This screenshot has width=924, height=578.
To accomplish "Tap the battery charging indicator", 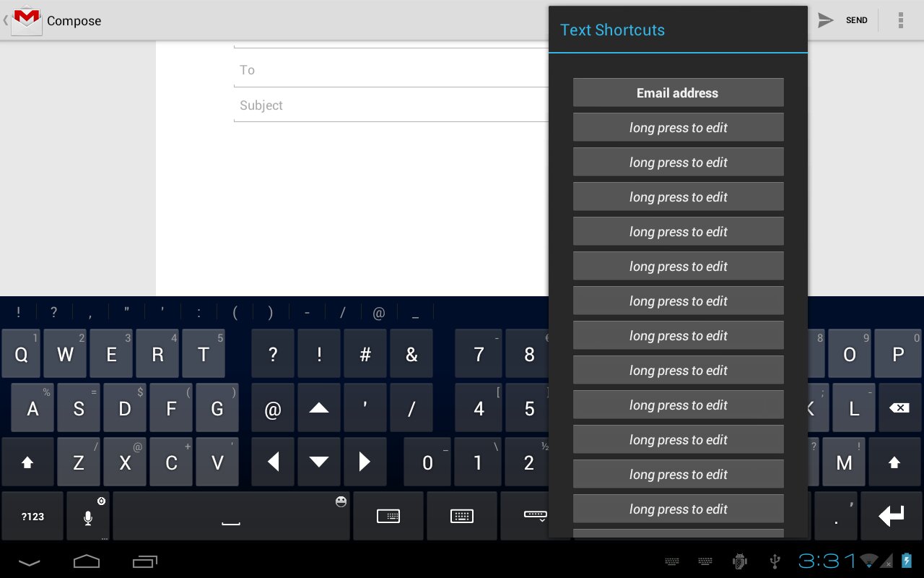I will point(907,561).
